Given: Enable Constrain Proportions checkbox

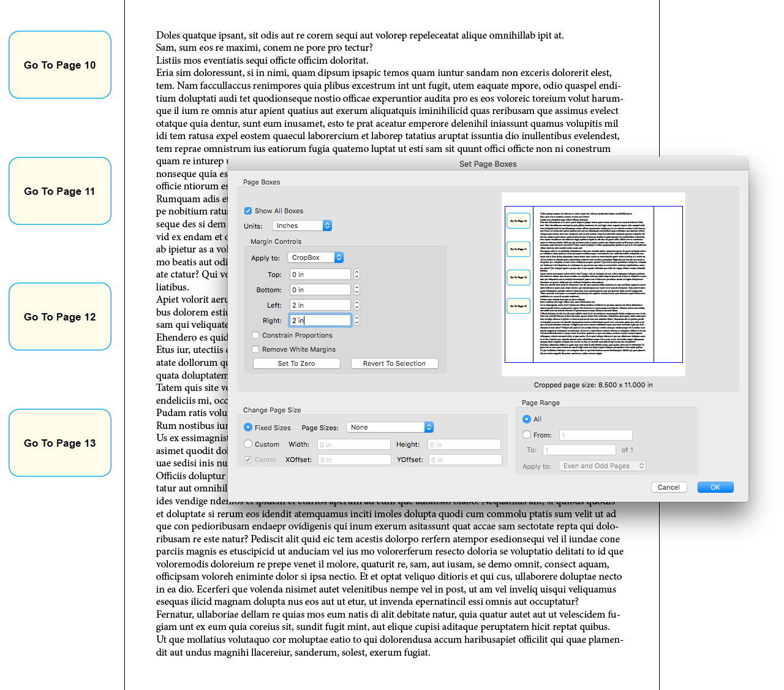Looking at the screenshot, I should point(255,335).
